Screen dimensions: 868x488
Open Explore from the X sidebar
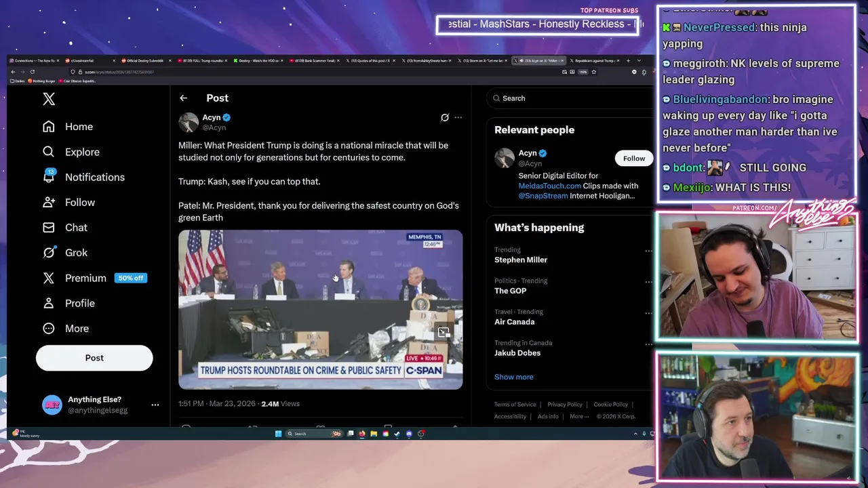(x=71, y=152)
